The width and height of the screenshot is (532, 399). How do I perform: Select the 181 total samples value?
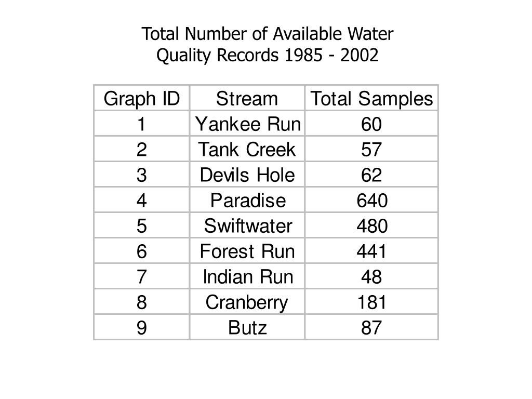(371, 302)
